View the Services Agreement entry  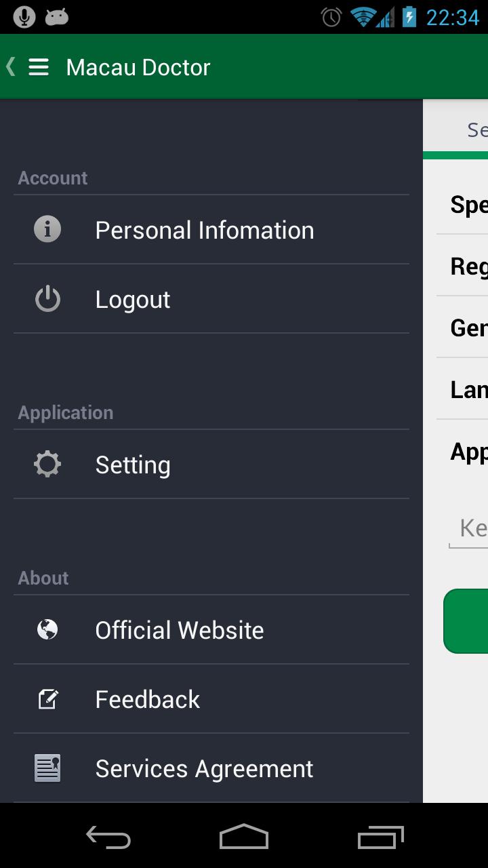(x=204, y=769)
